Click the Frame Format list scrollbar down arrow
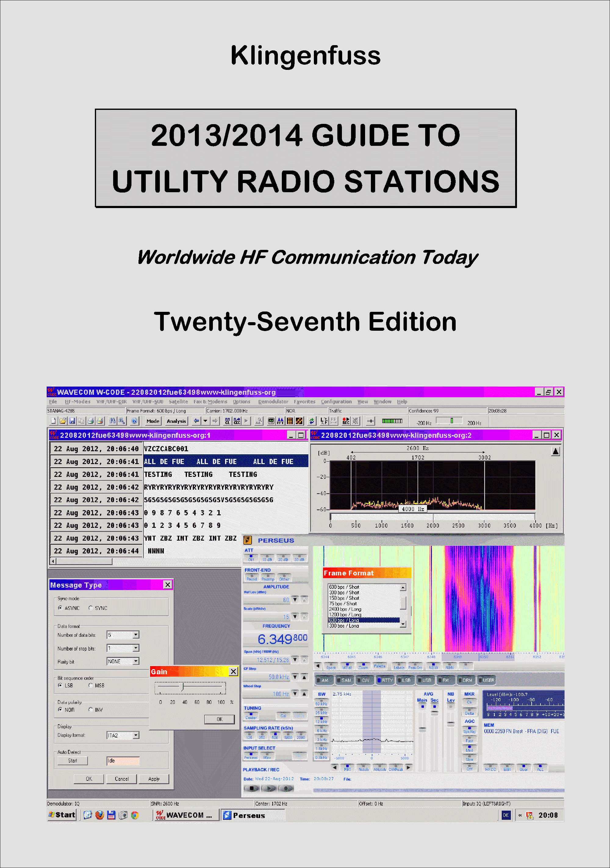Viewport: 610px width, 868px height. pyautogui.click(x=403, y=624)
